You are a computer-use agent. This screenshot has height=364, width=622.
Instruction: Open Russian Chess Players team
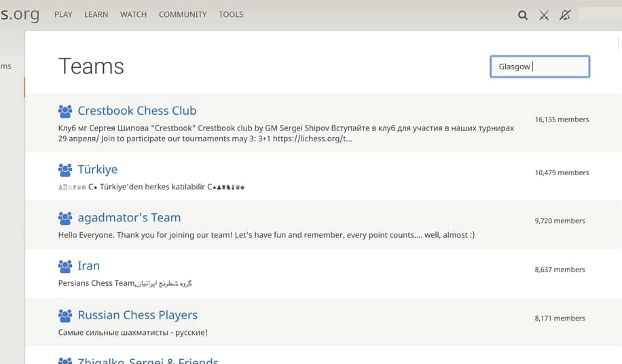[137, 314]
